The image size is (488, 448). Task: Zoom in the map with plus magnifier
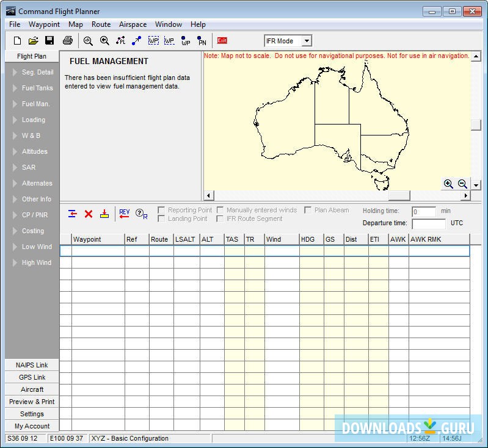[448, 184]
